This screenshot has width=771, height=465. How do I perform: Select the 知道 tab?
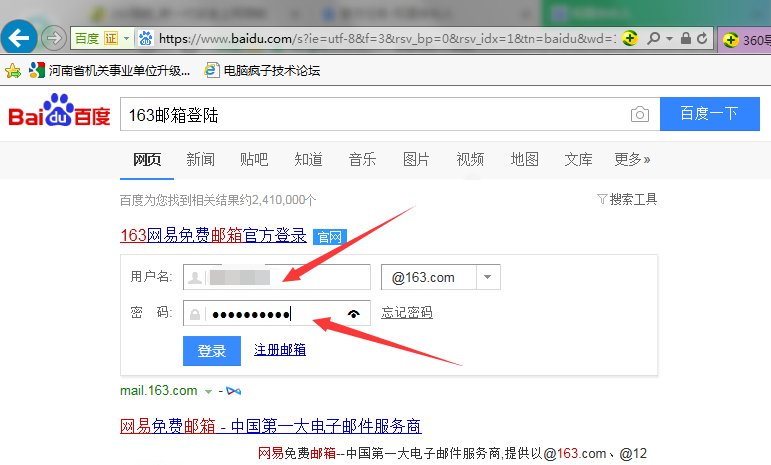click(x=308, y=159)
